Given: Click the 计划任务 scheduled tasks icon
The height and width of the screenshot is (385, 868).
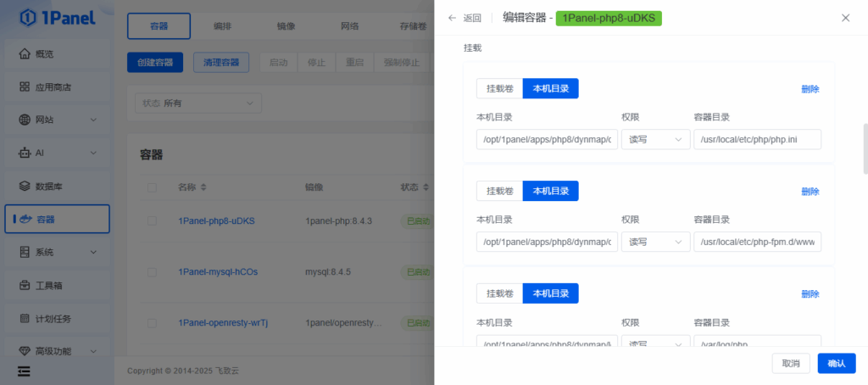Looking at the screenshot, I should (25, 318).
